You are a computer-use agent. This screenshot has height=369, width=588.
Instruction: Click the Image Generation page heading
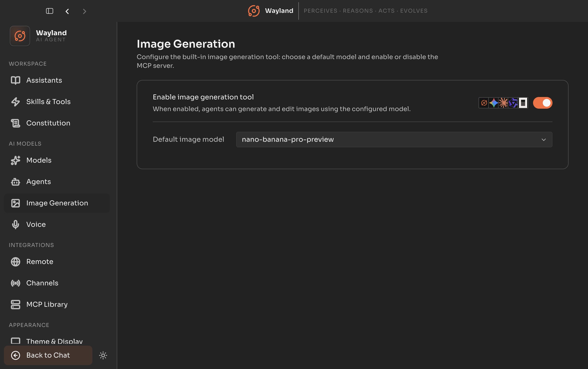point(186,44)
